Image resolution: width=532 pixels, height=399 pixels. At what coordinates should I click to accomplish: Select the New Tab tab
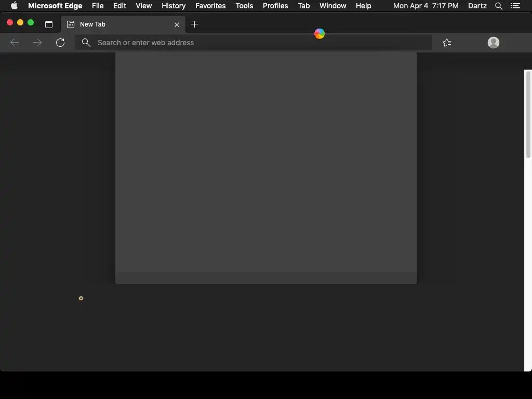(123, 24)
